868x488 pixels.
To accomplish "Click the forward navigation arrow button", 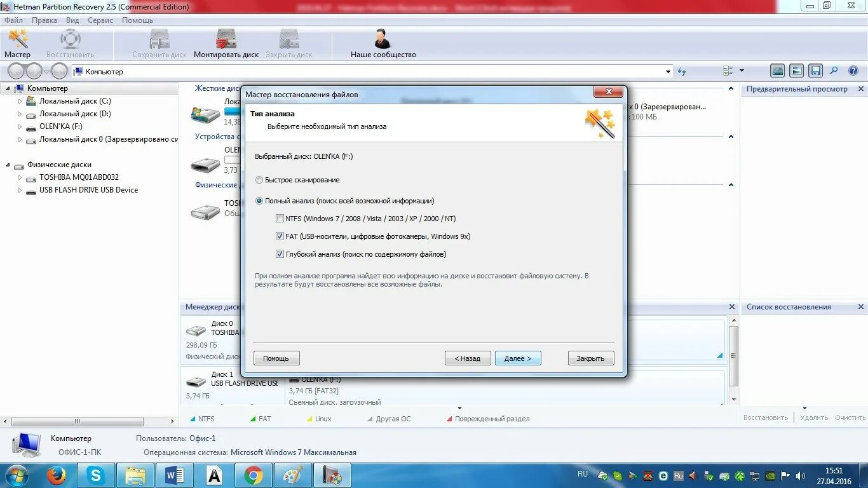I will [x=35, y=71].
